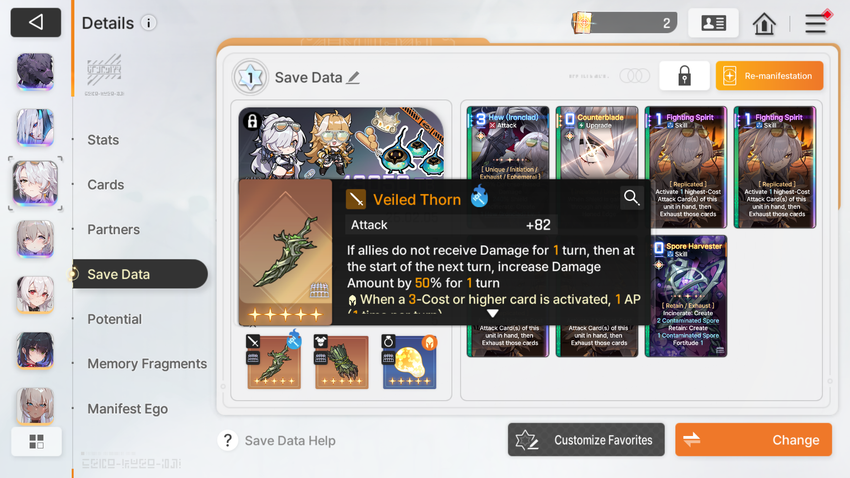Click the Details info icon
The height and width of the screenshot is (478, 850).
tap(149, 23)
